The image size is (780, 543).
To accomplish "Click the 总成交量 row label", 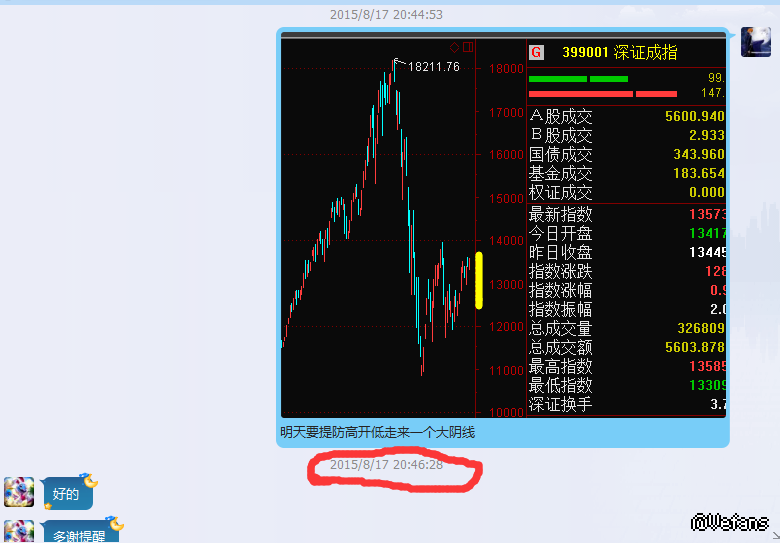I will [x=561, y=328].
